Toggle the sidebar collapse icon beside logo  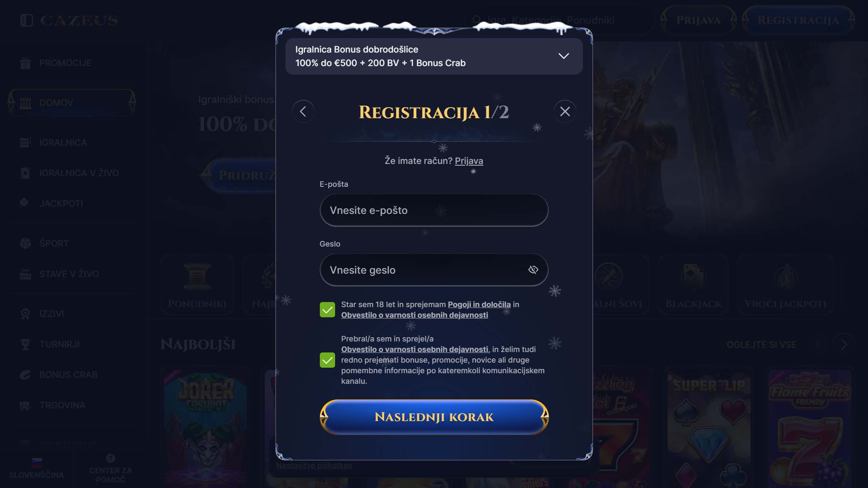tap(26, 20)
